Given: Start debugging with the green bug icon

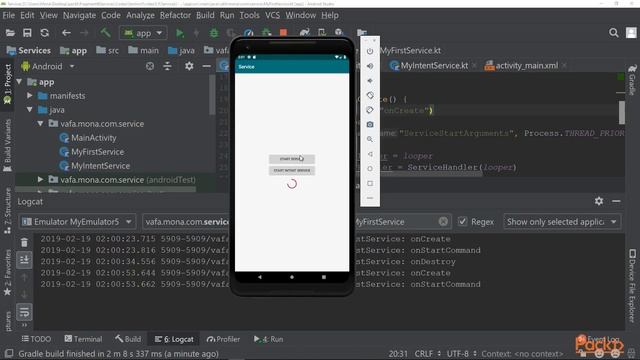Looking at the screenshot, I should pyautogui.click(x=213, y=33).
